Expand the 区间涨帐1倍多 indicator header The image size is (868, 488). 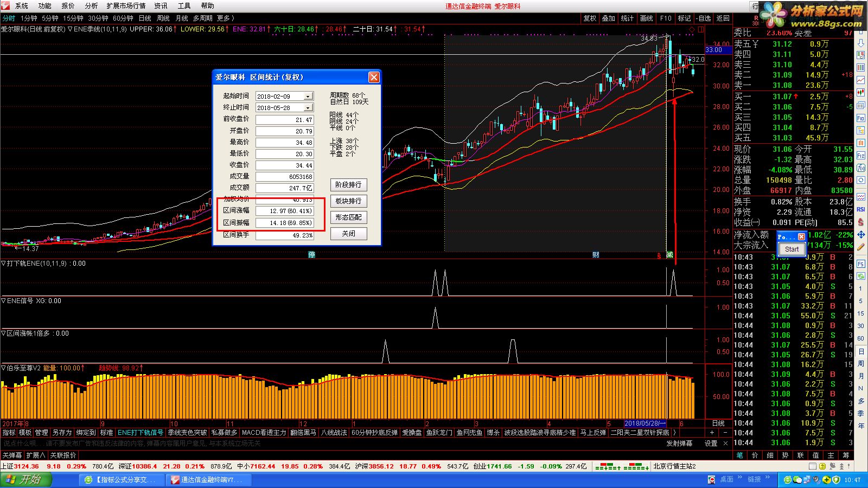click(x=3, y=333)
